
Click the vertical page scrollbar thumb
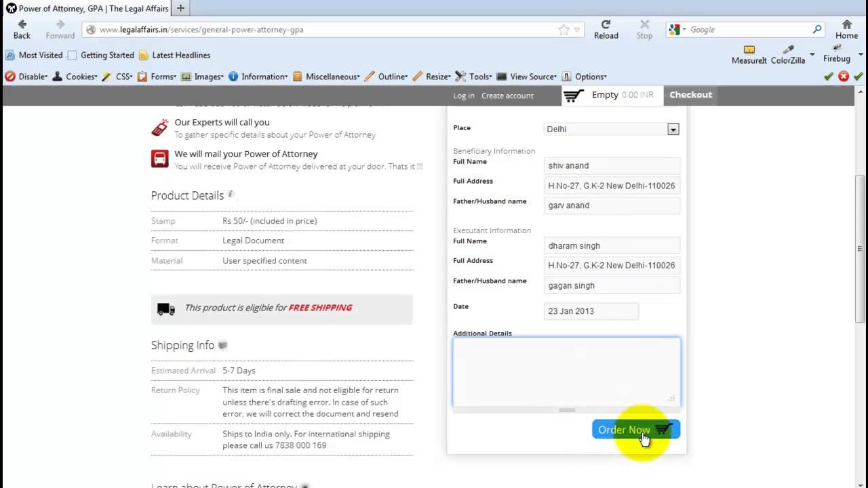pos(861,249)
